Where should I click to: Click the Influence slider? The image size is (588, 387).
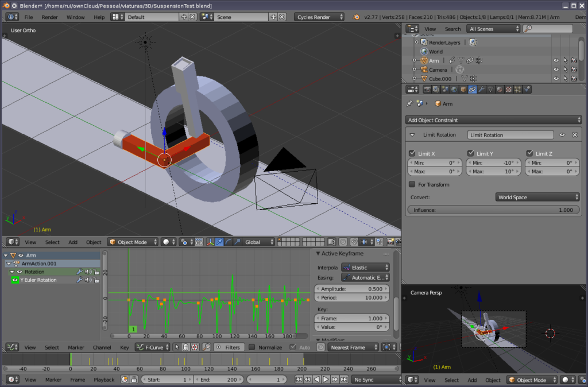(494, 210)
